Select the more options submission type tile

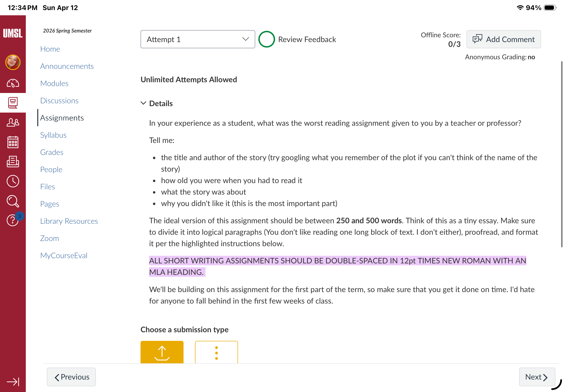[216, 352]
